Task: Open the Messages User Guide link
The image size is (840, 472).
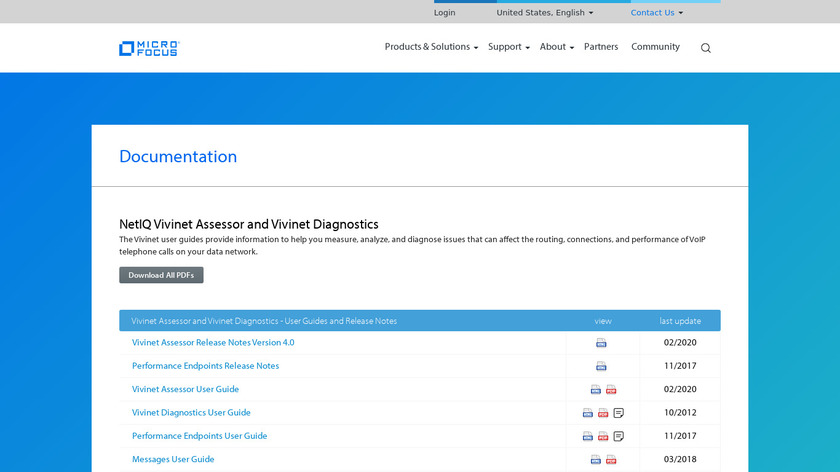Action: tap(173, 460)
